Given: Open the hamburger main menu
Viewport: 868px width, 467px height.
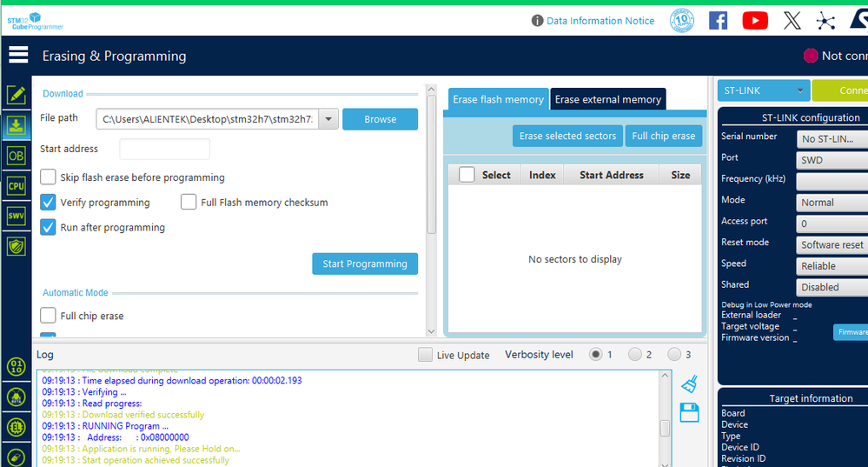Looking at the screenshot, I should point(18,55).
